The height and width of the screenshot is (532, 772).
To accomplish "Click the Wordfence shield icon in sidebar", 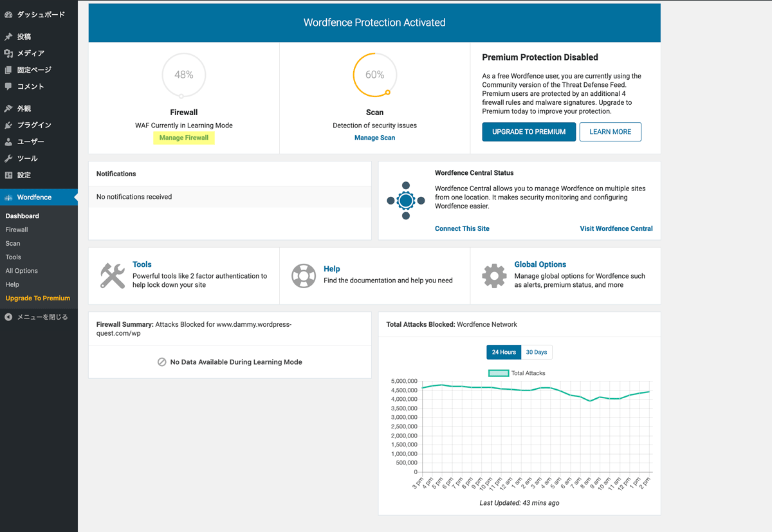I will tap(8, 197).
